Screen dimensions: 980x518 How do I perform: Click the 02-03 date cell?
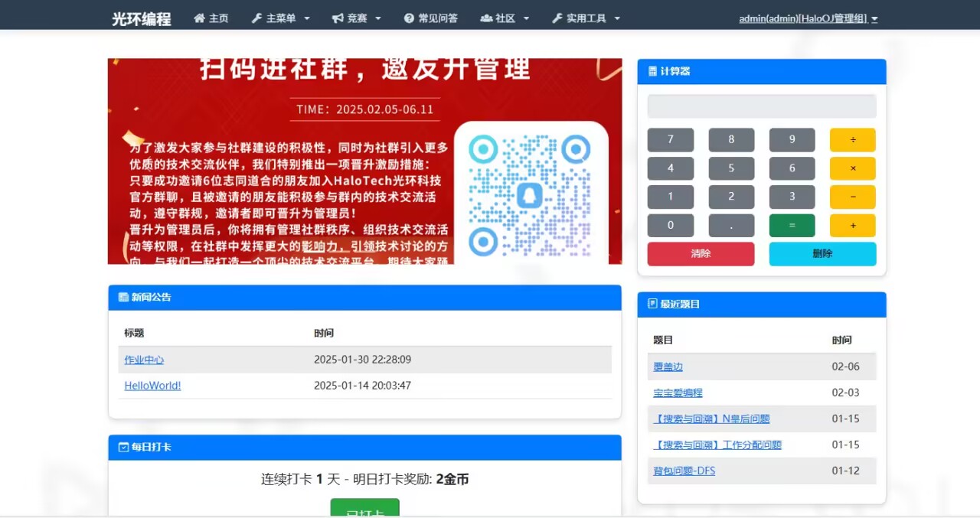(x=846, y=393)
